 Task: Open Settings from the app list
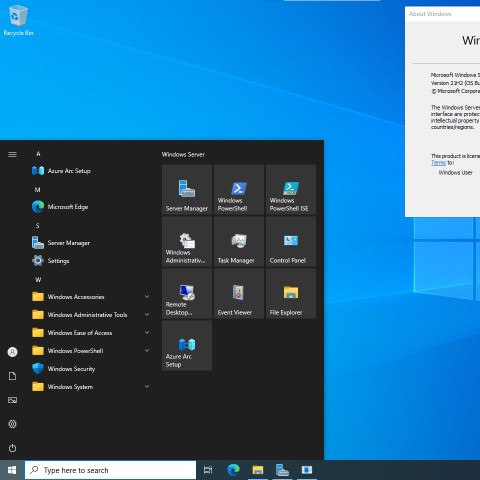click(90, 261)
